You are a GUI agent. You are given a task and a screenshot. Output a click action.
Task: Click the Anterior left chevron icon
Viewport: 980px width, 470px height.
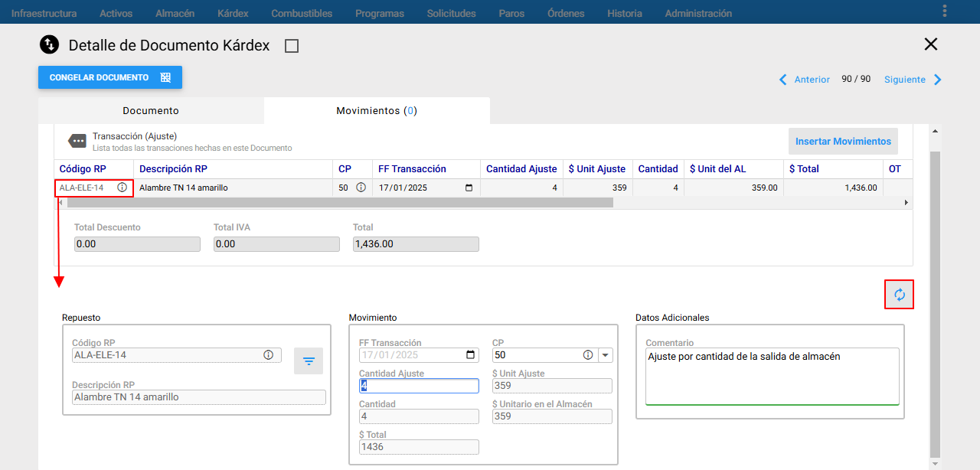782,80
